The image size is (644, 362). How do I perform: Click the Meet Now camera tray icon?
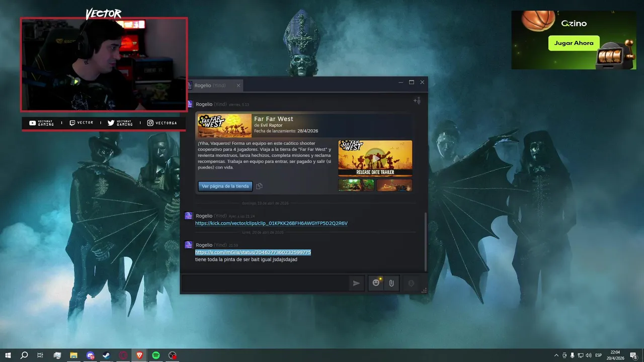click(x=565, y=355)
